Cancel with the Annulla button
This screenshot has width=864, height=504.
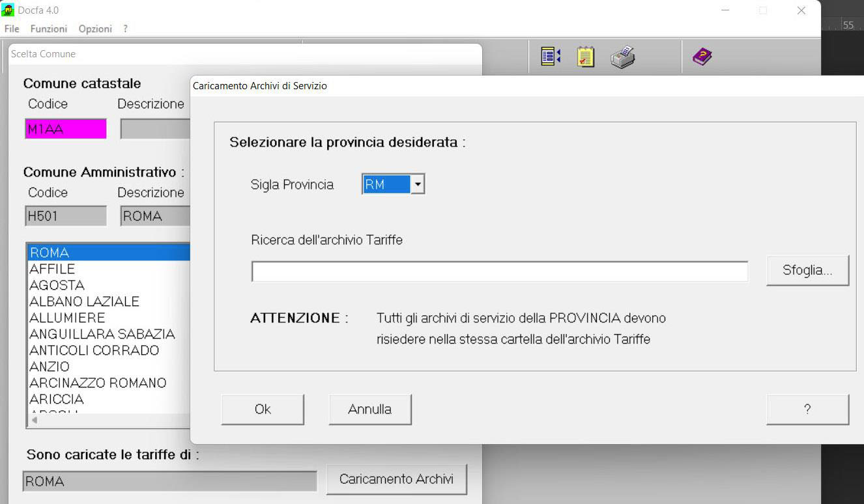[369, 410]
